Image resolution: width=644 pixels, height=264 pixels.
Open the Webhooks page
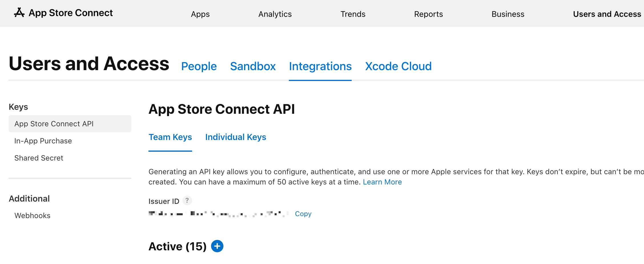pos(32,215)
